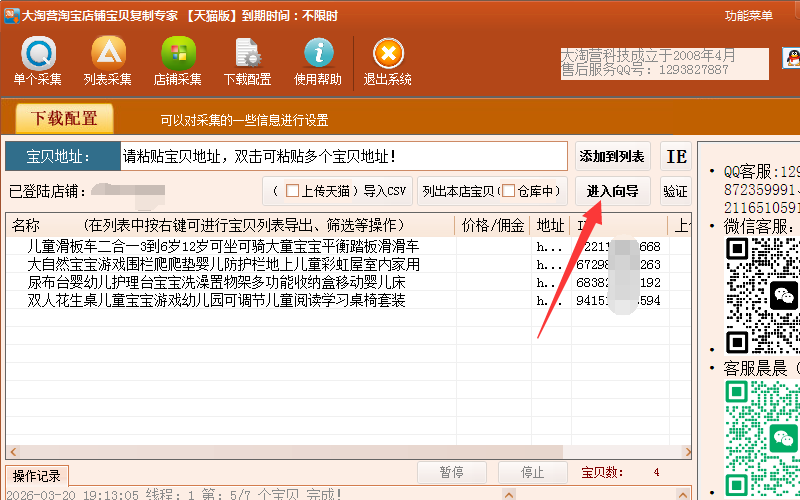Switch to the 操作记录 tab

(37, 474)
